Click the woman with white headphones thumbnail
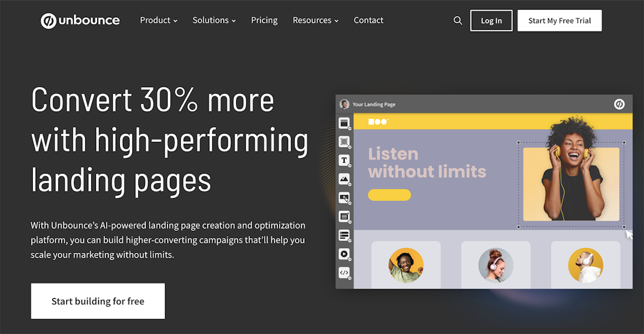Screen dimensions: 644x334 pyautogui.click(x=496, y=265)
